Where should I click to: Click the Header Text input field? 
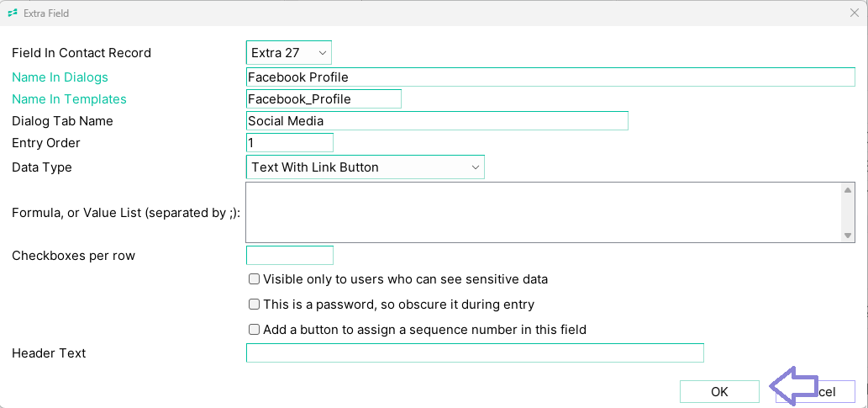pos(475,353)
